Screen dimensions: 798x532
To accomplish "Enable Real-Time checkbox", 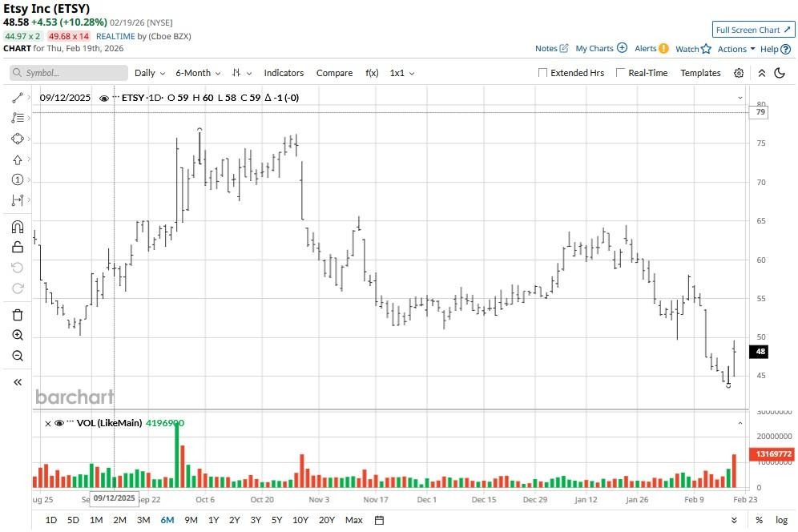I will click(620, 73).
